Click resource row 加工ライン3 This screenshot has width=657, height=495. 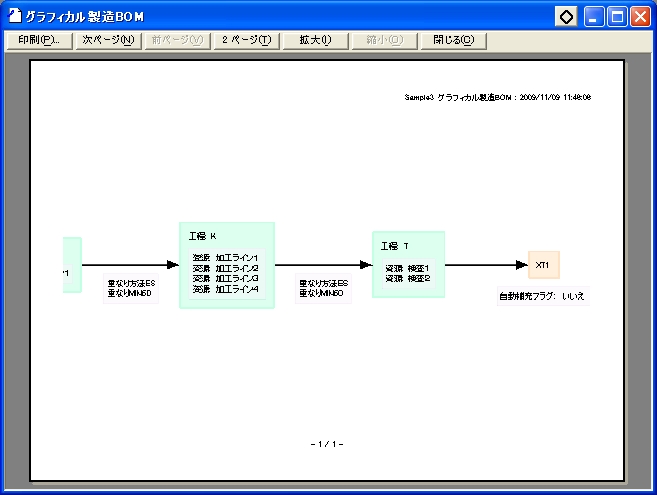225,278
